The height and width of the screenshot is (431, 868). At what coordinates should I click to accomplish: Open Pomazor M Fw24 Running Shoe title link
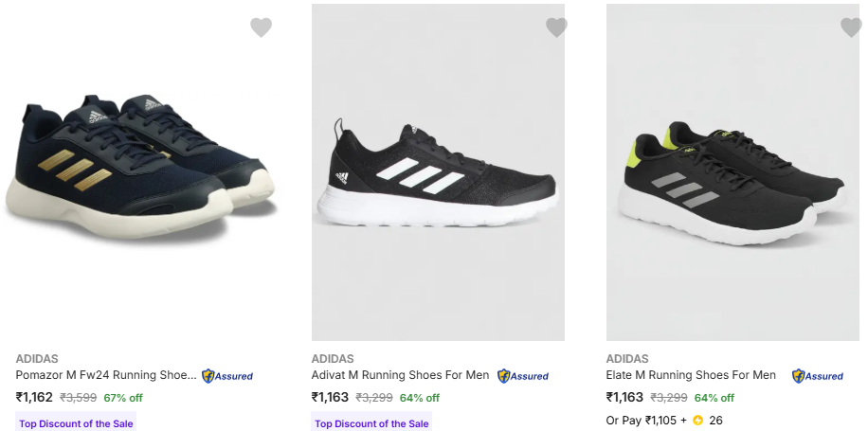click(x=106, y=375)
